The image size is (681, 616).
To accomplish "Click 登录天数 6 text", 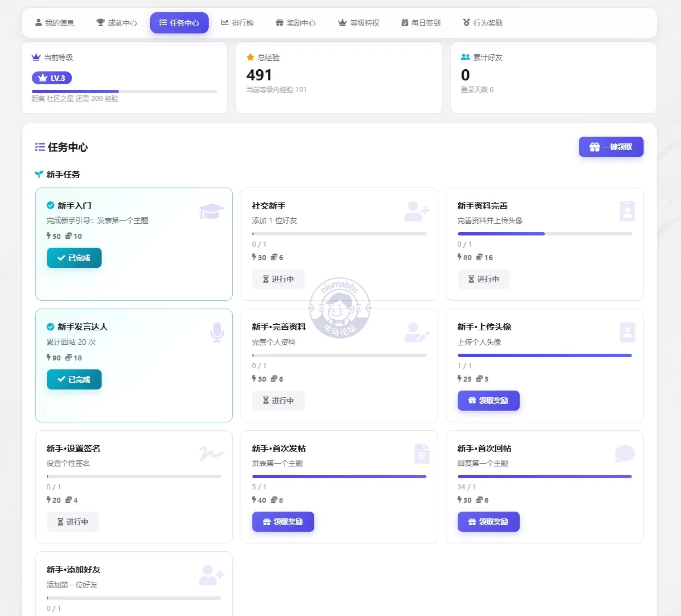I will click(x=477, y=90).
